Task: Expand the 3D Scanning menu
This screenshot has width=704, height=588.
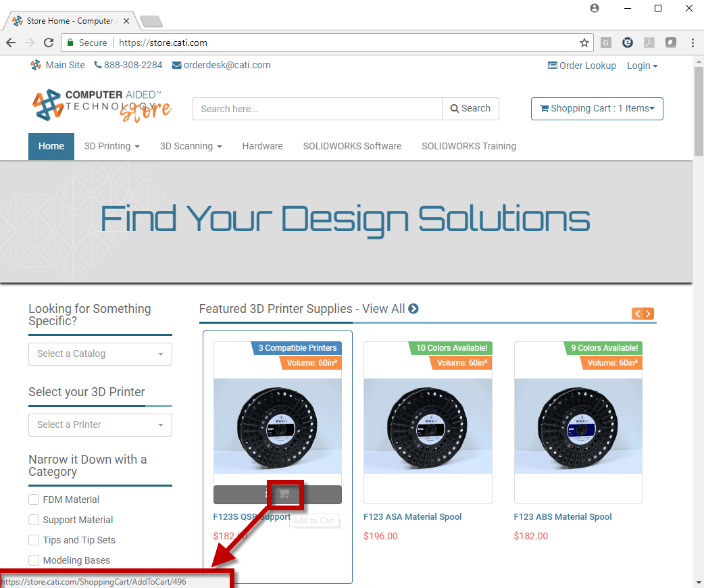Action: (x=191, y=147)
